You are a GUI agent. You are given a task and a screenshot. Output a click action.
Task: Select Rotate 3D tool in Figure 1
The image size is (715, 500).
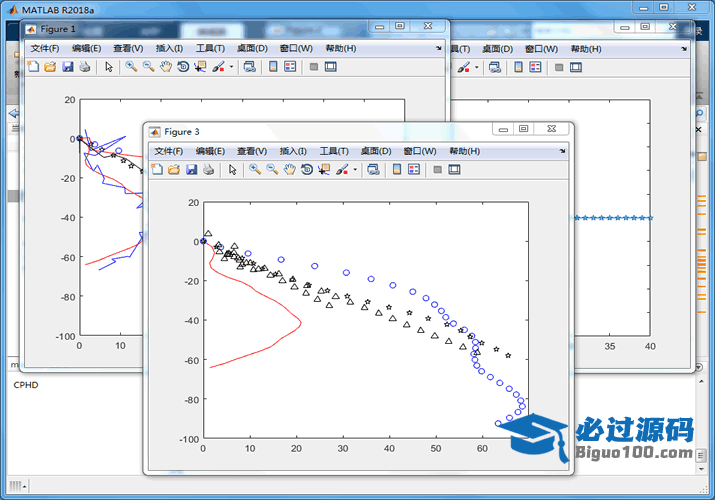tap(183, 67)
